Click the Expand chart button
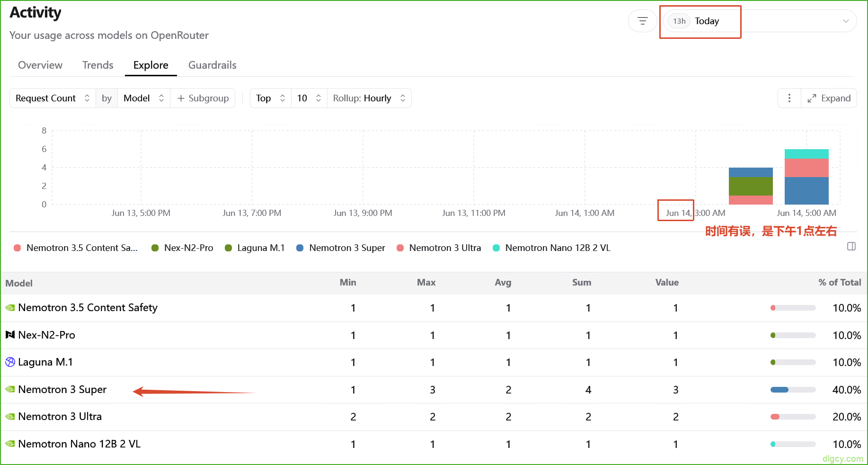Screen dimensions: 868x465 click(x=829, y=98)
